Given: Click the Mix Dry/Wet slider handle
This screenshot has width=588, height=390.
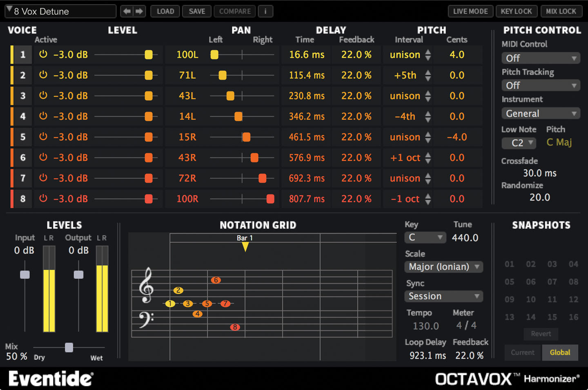Looking at the screenshot, I should (x=69, y=348).
